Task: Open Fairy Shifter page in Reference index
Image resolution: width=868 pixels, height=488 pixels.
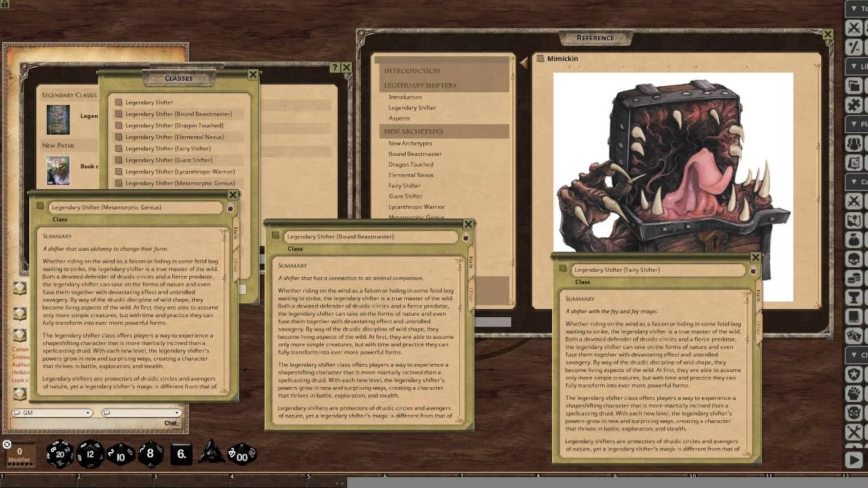Action: coord(404,186)
